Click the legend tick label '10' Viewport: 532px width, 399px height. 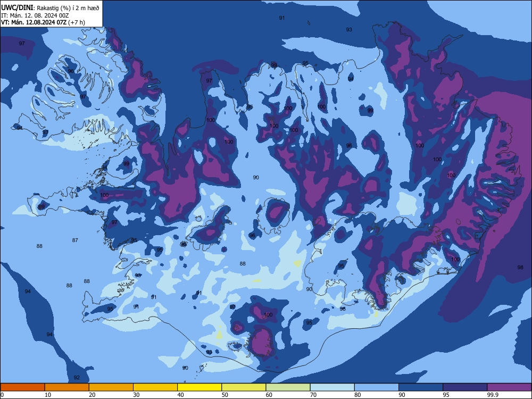tap(48, 395)
